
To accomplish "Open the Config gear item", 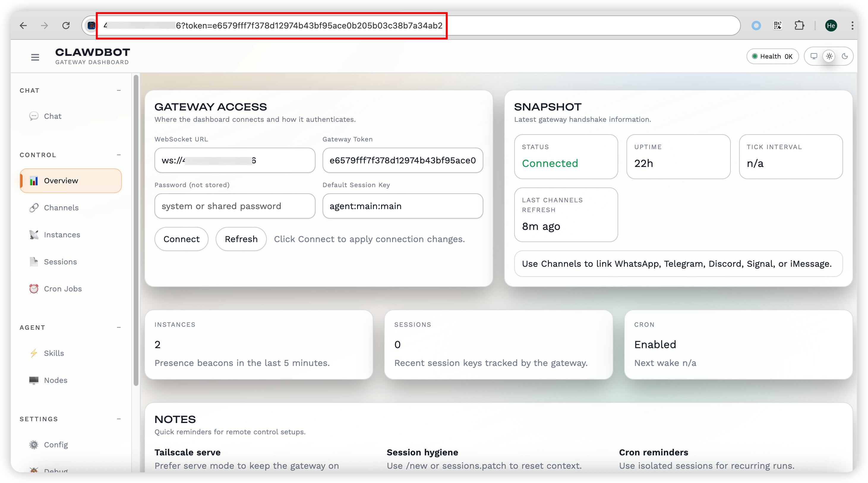I will 56,445.
